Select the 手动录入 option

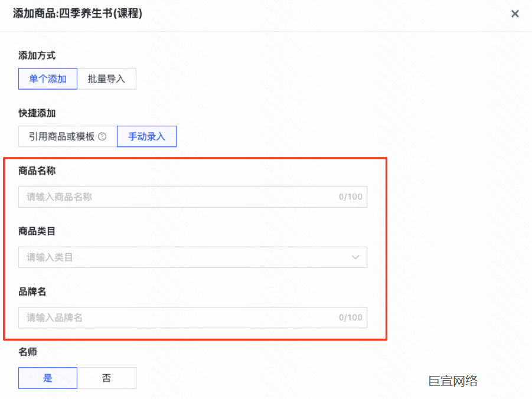[x=147, y=137]
